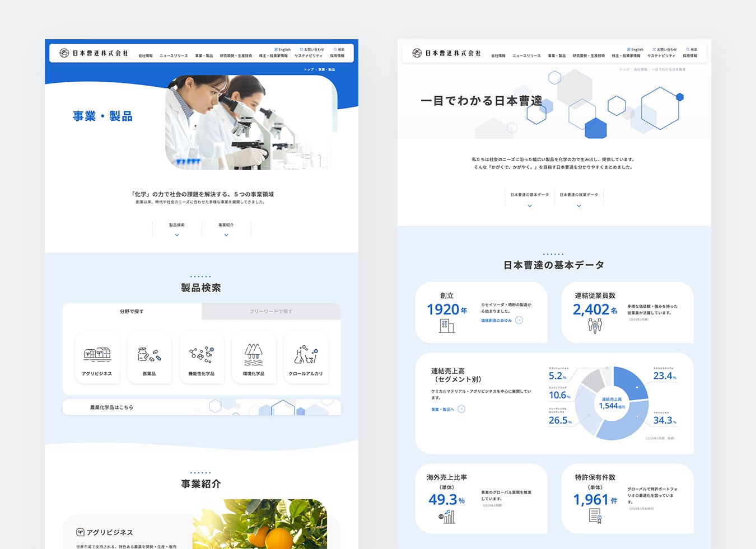Click 日本曹達の基本データ section heading
This screenshot has width=756, height=549.
pyautogui.click(x=554, y=265)
